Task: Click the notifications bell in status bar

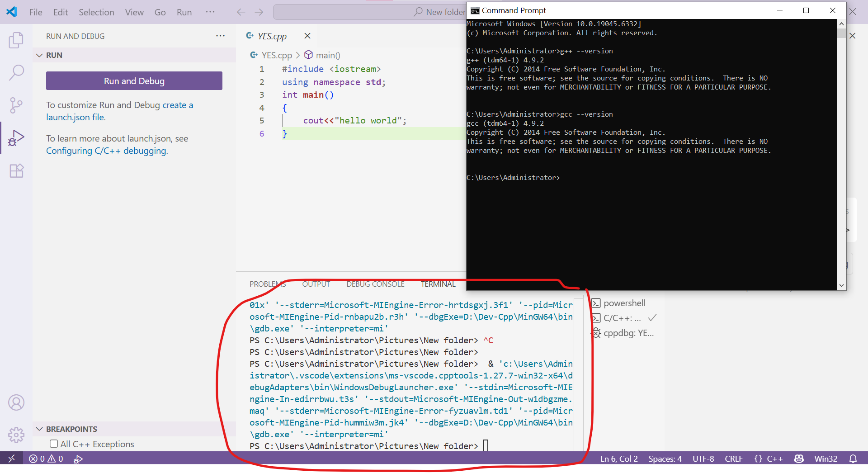Action: click(x=853, y=459)
